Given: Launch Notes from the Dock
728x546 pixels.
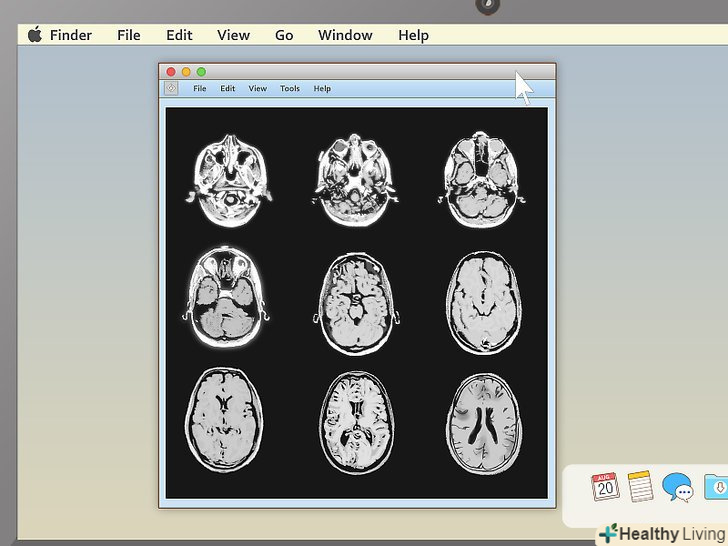Looking at the screenshot, I should point(641,487).
